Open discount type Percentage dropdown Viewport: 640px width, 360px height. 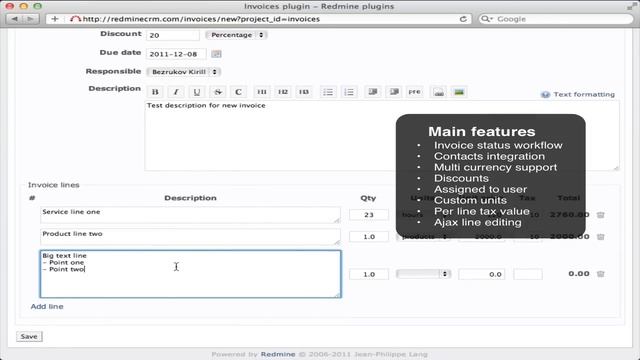pyautogui.click(x=236, y=35)
